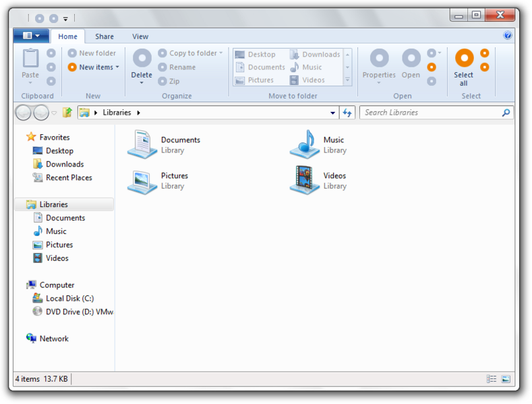Select the Pictures library in content pane
This screenshot has width=532, height=404.
click(x=158, y=181)
